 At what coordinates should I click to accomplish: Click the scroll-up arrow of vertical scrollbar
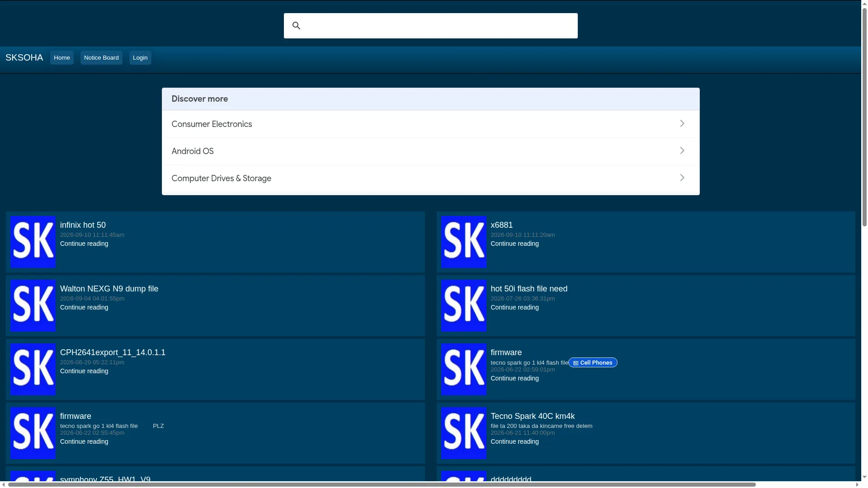click(x=864, y=4)
